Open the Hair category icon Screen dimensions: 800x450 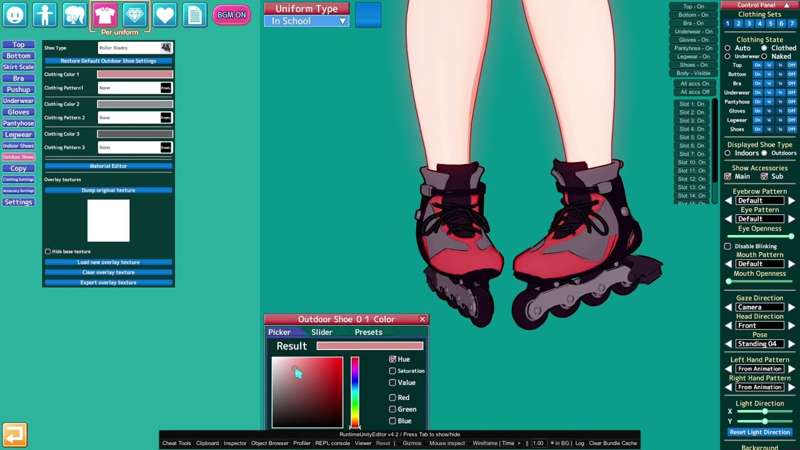(75, 15)
